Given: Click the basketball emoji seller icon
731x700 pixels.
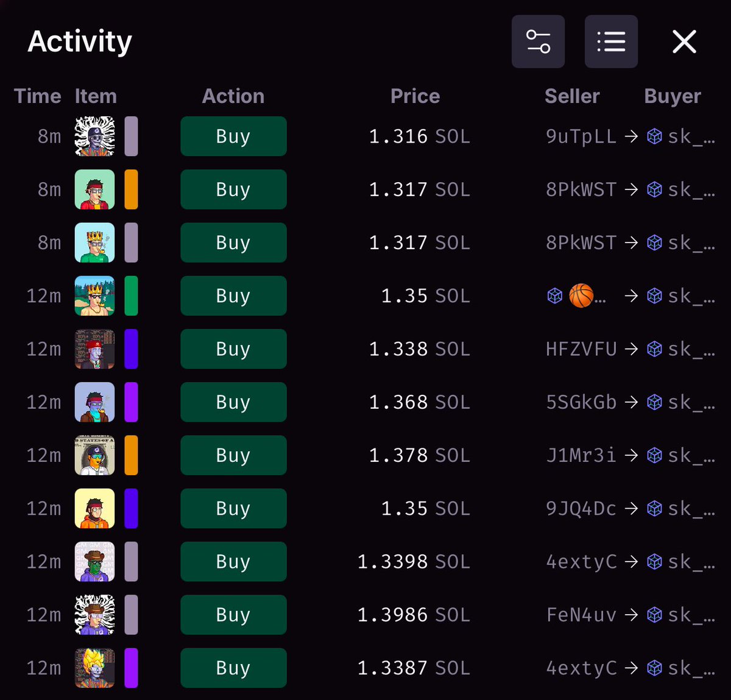Looking at the screenshot, I should (x=581, y=296).
